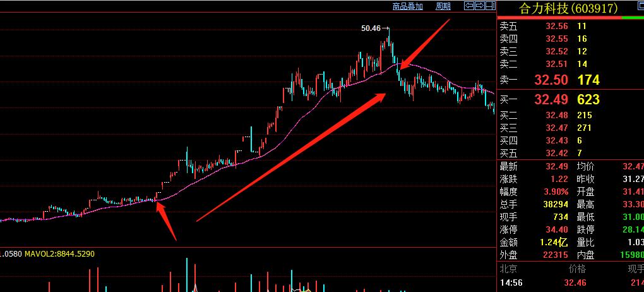This screenshot has width=644, height=292.
Task: Click the 卖一 volume 174
Action: point(588,80)
